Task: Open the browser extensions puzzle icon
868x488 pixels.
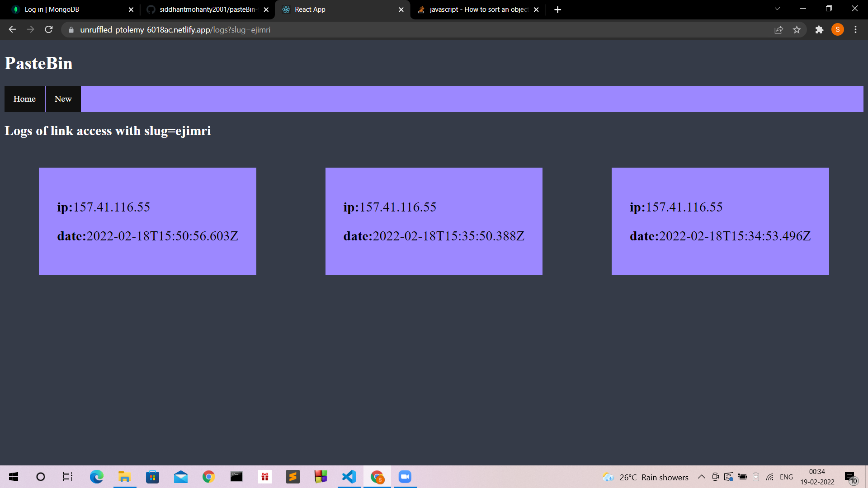Action: click(x=819, y=29)
